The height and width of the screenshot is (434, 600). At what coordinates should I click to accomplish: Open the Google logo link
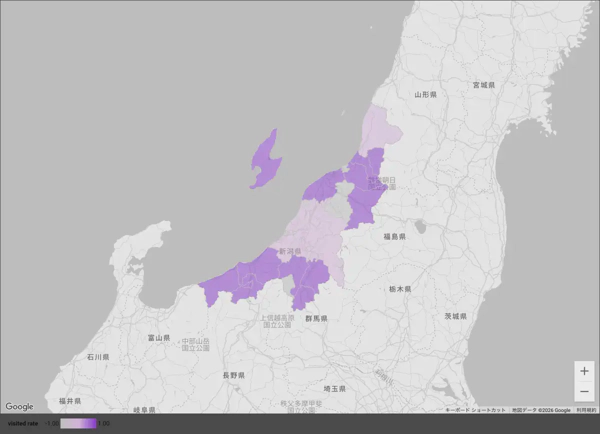coord(19,406)
